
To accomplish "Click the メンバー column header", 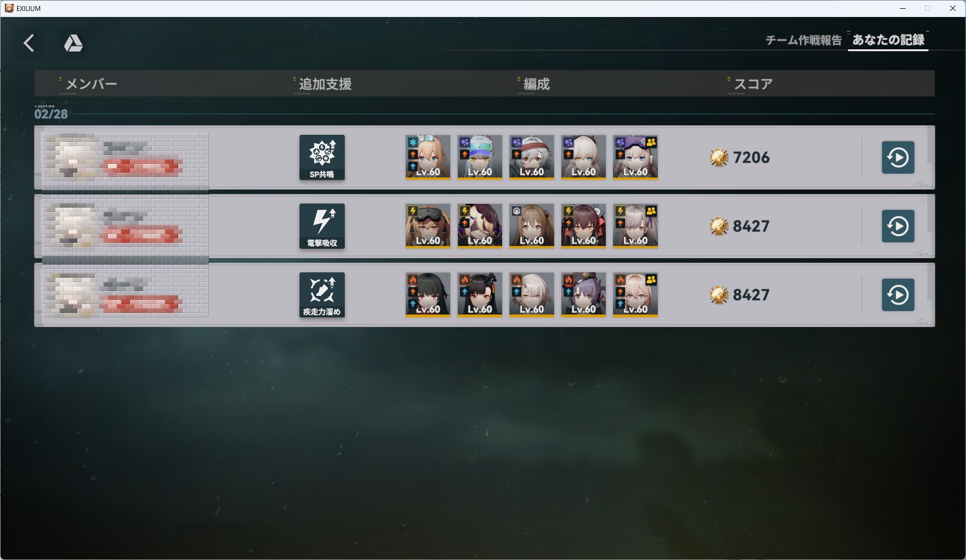I will (91, 84).
